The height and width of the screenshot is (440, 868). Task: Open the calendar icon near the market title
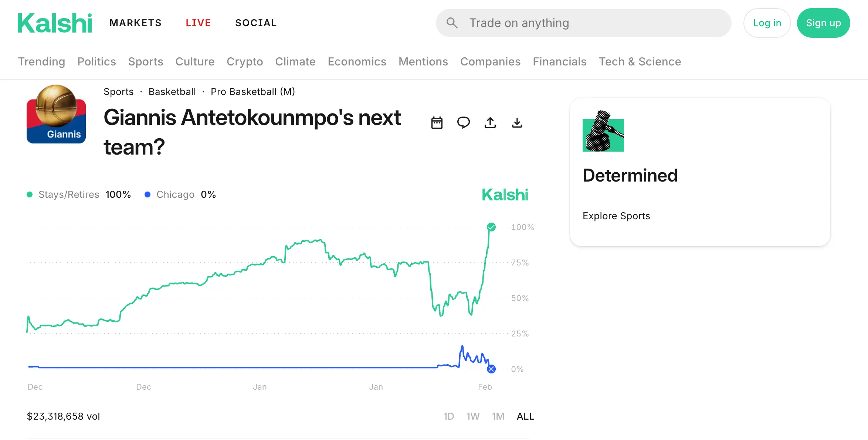pyautogui.click(x=437, y=122)
